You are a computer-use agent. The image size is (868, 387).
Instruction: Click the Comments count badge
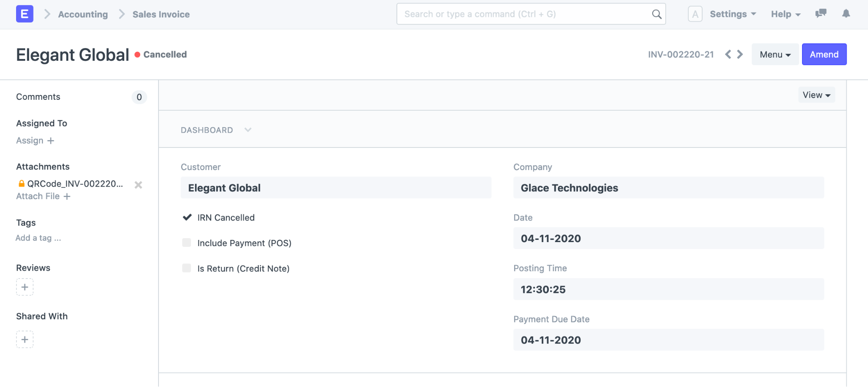pyautogui.click(x=139, y=97)
